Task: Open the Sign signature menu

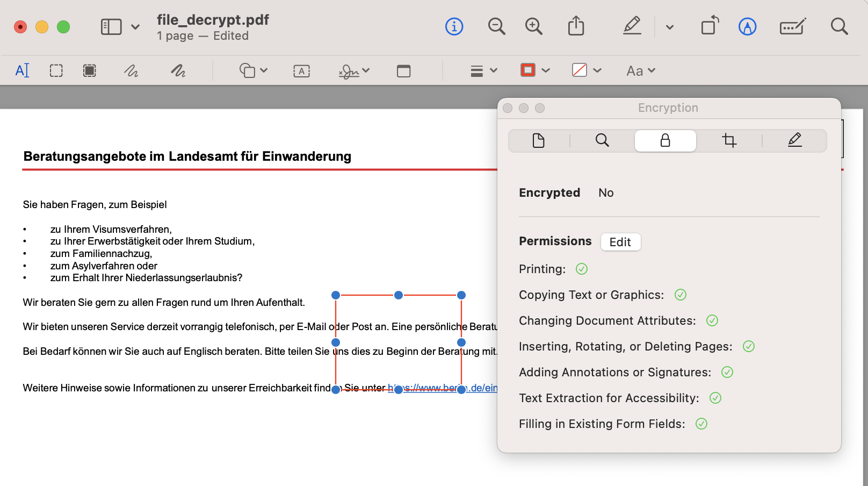Action: click(x=354, y=71)
